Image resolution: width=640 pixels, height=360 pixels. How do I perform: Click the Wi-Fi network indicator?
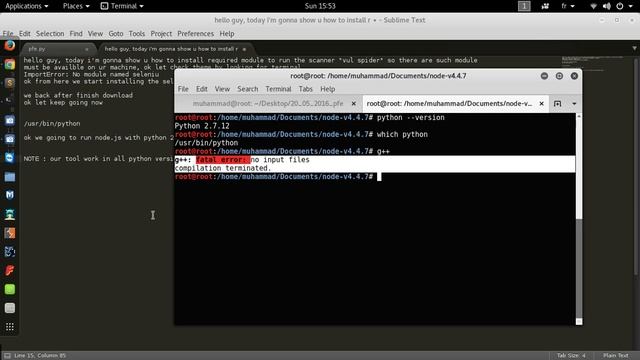(593, 6)
